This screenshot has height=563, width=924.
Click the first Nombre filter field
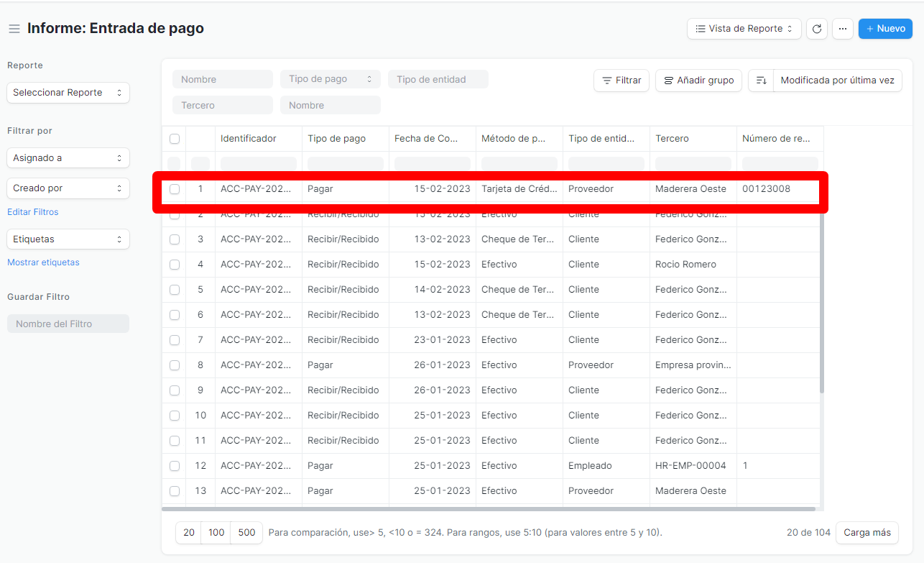click(x=223, y=79)
